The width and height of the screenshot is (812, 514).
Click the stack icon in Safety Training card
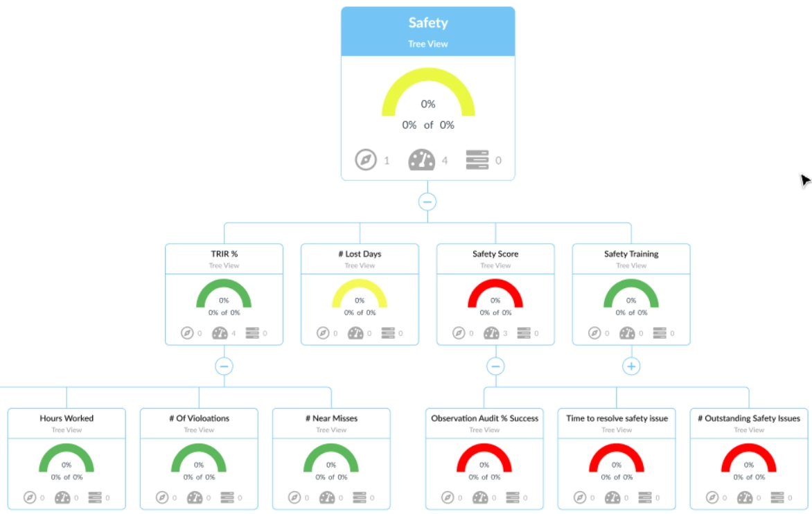pos(659,333)
